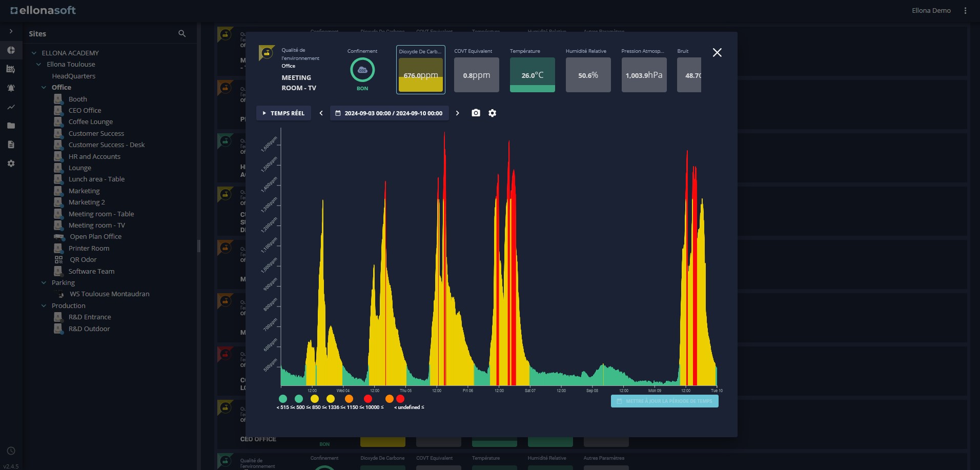Click the Thu 05 label on time axis
This screenshot has height=470, width=980.
(405, 391)
